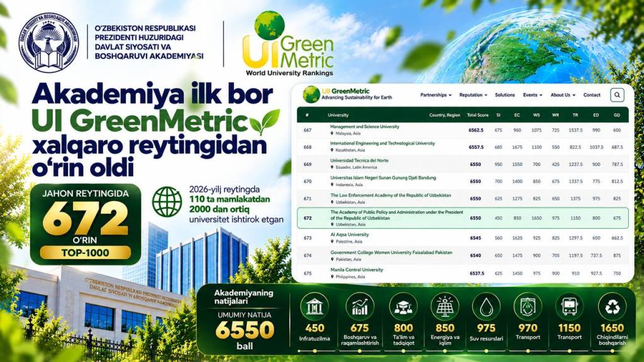Open the Management and Science University link

[365, 127]
